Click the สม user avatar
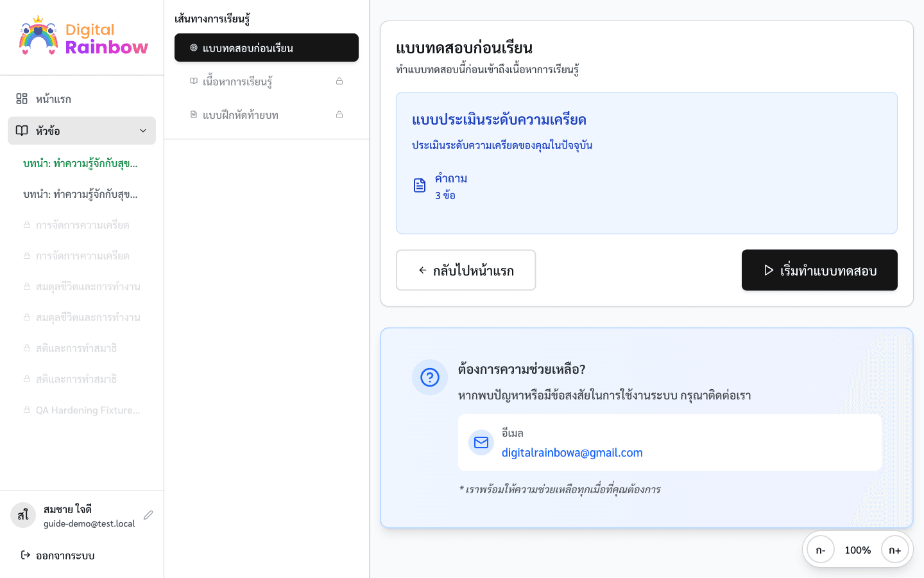Viewport: 924px width, 578px height. pos(23,515)
